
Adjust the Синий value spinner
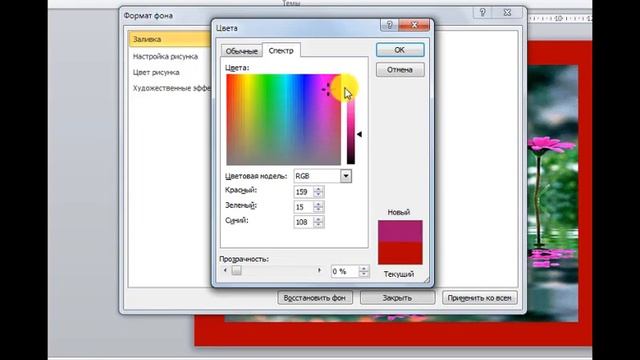[318, 222]
